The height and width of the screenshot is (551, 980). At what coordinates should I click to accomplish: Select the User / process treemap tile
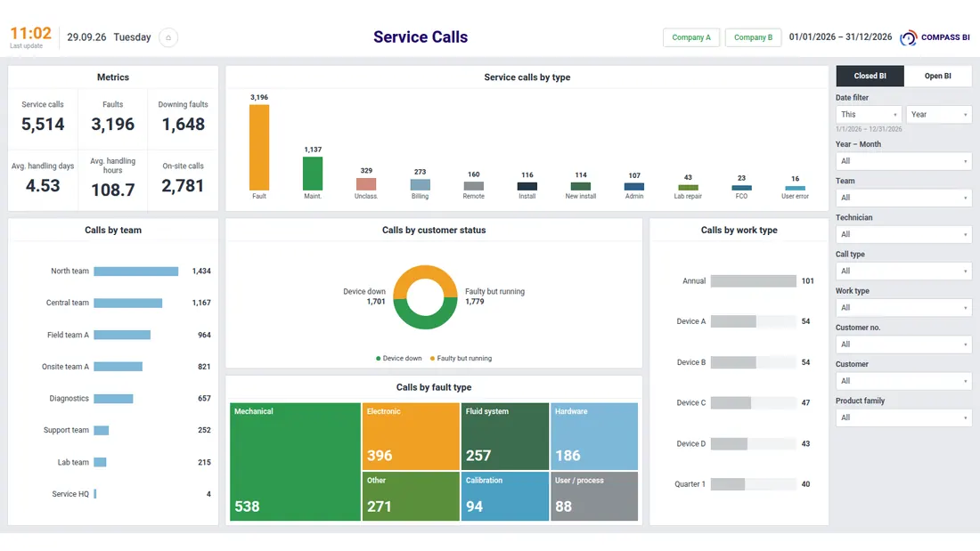[594, 496]
